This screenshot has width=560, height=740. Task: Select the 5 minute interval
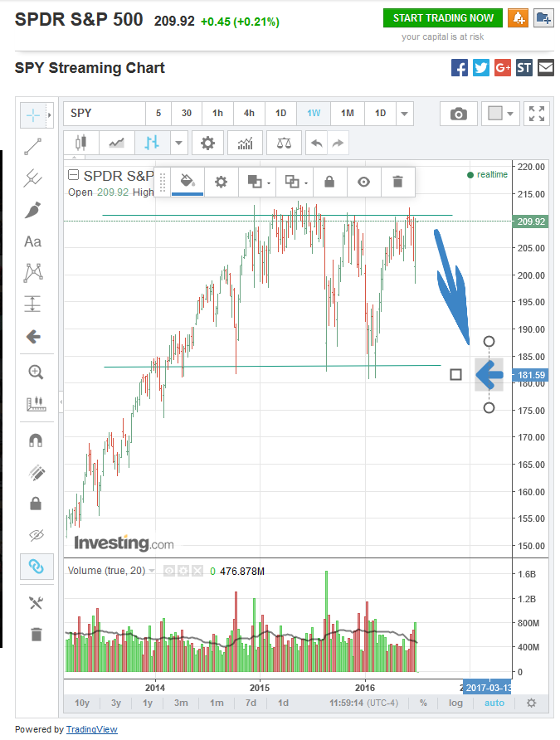click(158, 114)
